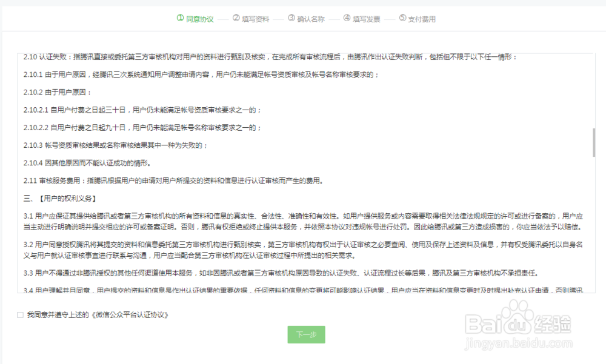Switch to the 确认名称 step tab
Screen dimensions: 606x364
coord(307,18)
